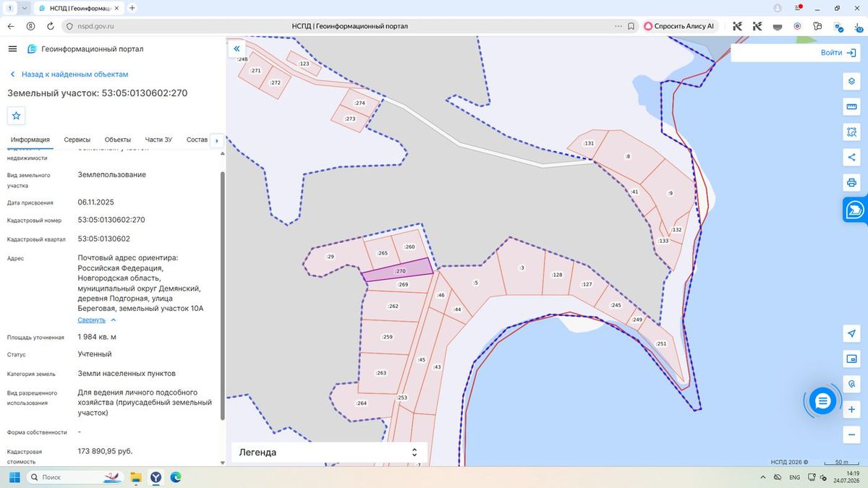This screenshot has width=868, height=488.
Task: Switch to the Сервисы tab
Action: [77, 140]
